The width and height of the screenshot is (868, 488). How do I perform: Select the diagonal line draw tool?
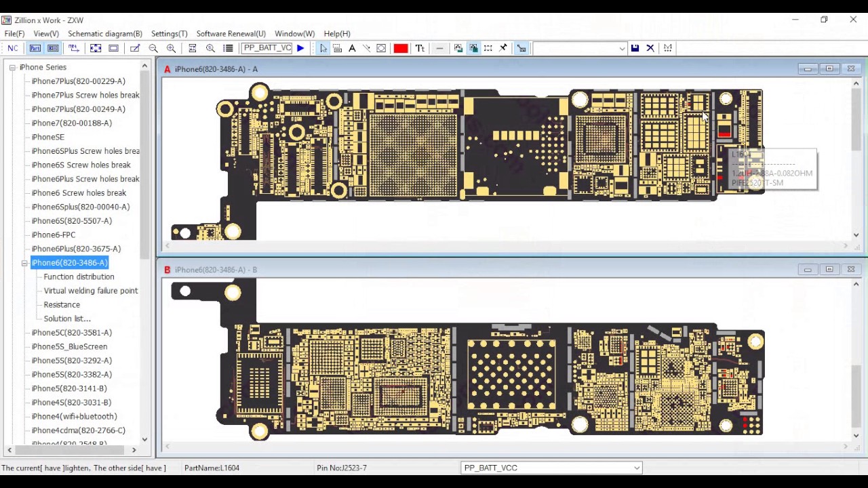[366, 48]
